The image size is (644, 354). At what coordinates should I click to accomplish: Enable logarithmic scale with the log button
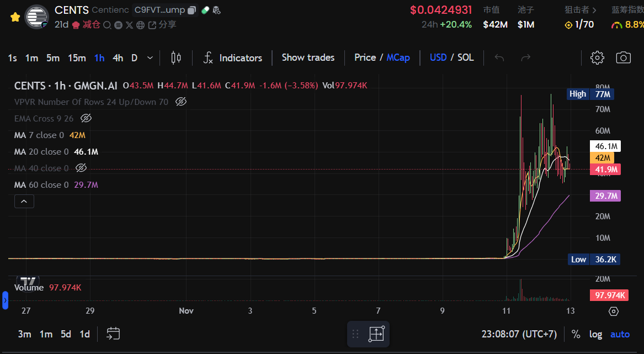595,334
